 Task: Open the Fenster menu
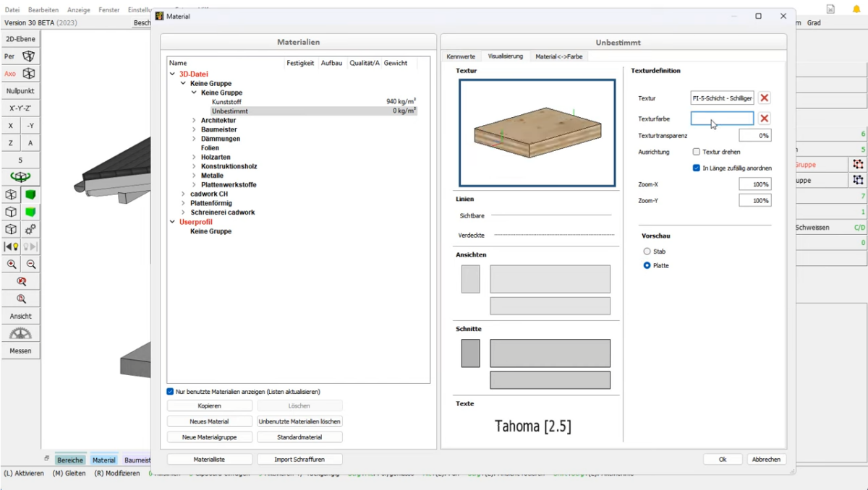coord(109,9)
